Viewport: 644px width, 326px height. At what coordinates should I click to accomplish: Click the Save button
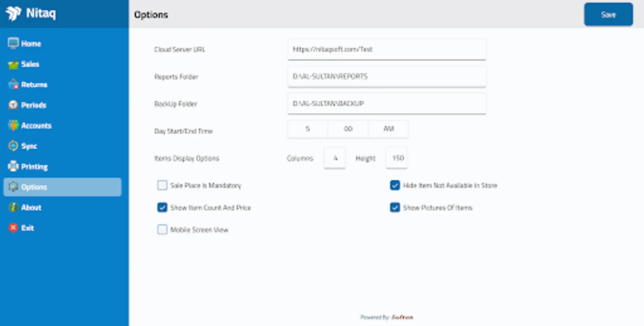[x=608, y=14]
